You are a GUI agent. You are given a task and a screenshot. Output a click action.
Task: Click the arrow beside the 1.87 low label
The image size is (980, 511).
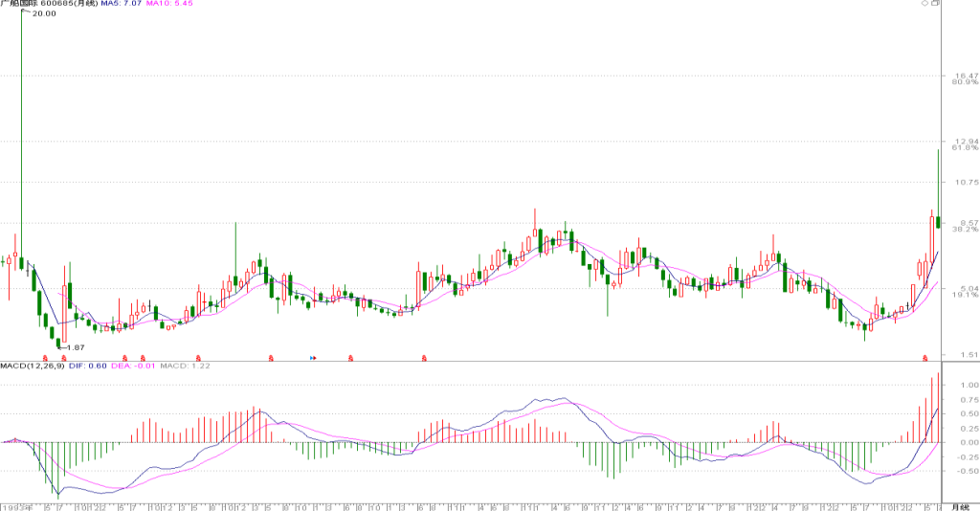61,347
